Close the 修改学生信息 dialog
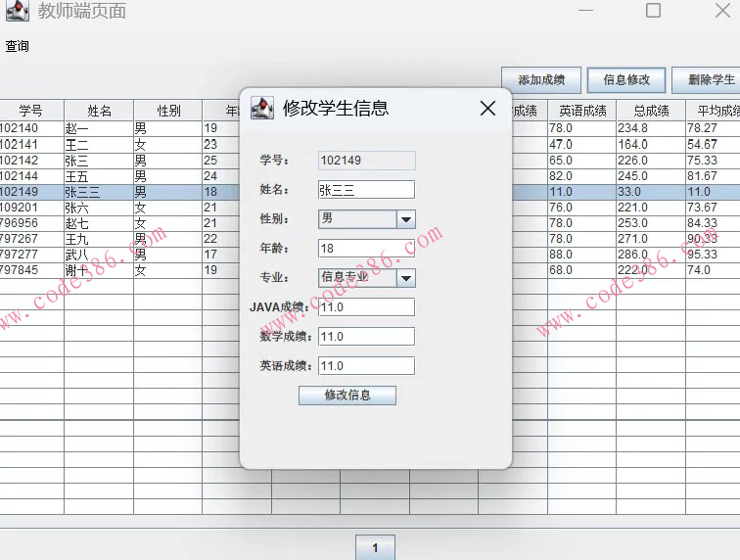Screen dimensions: 740x560 point(487,108)
